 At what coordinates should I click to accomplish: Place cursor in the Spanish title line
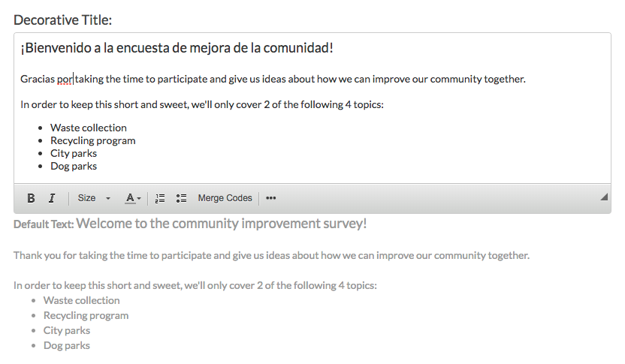pos(177,48)
